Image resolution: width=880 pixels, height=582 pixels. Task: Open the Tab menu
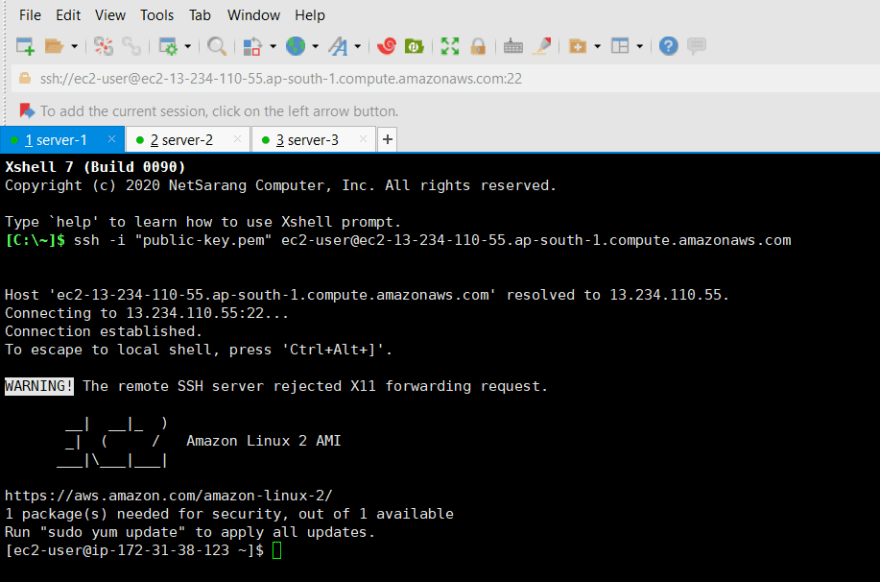click(x=200, y=15)
